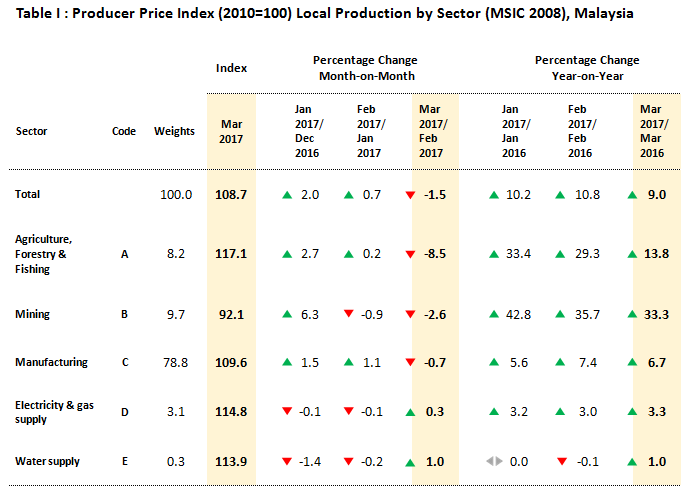Screen dimensions: 695x501
Task: Click the red down arrow beside Total's -1.5
Action: pyautogui.click(x=410, y=195)
